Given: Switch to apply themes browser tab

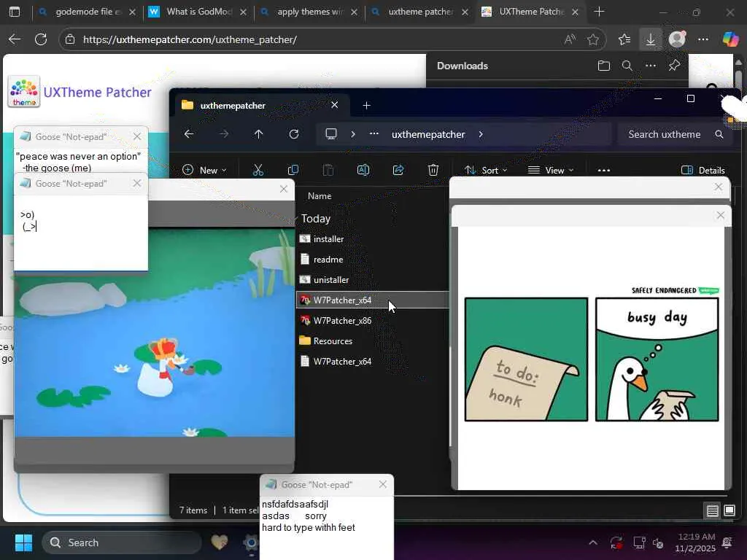Looking at the screenshot, I should click(309, 12).
